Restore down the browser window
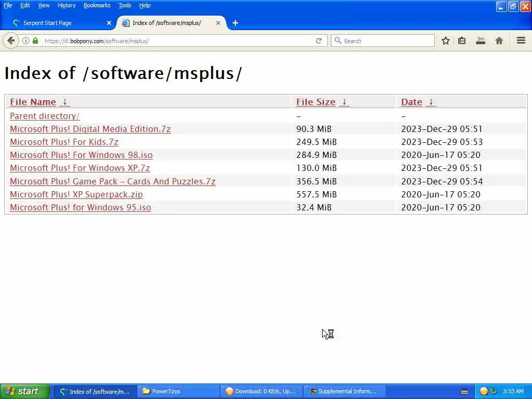 pyautogui.click(x=513, y=6)
